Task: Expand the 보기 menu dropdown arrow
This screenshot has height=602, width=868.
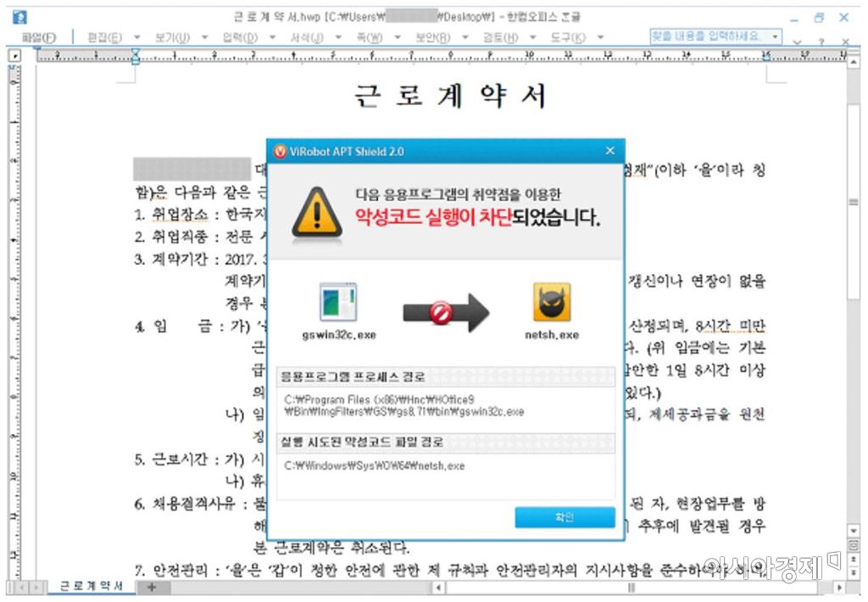Action: [x=205, y=37]
